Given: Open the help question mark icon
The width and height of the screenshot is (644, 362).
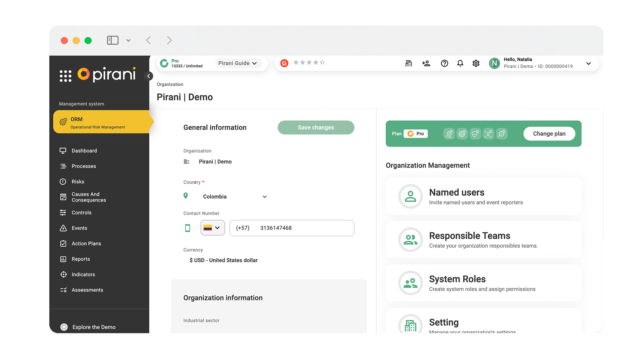Looking at the screenshot, I should 444,63.
